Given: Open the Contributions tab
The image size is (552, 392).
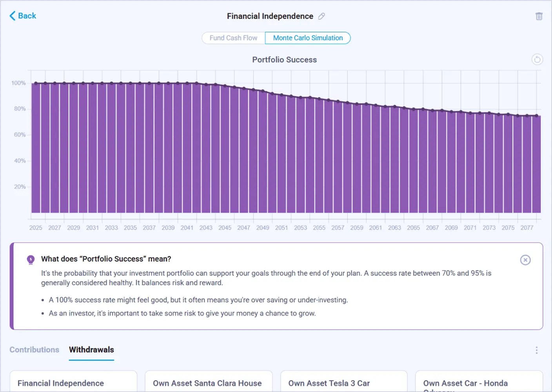Looking at the screenshot, I should [x=34, y=350].
